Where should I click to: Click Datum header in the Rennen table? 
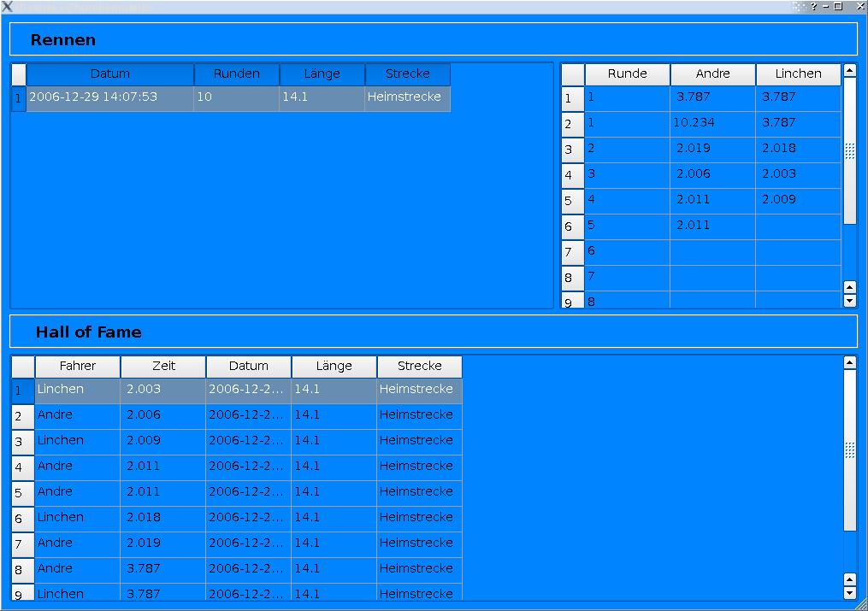110,74
